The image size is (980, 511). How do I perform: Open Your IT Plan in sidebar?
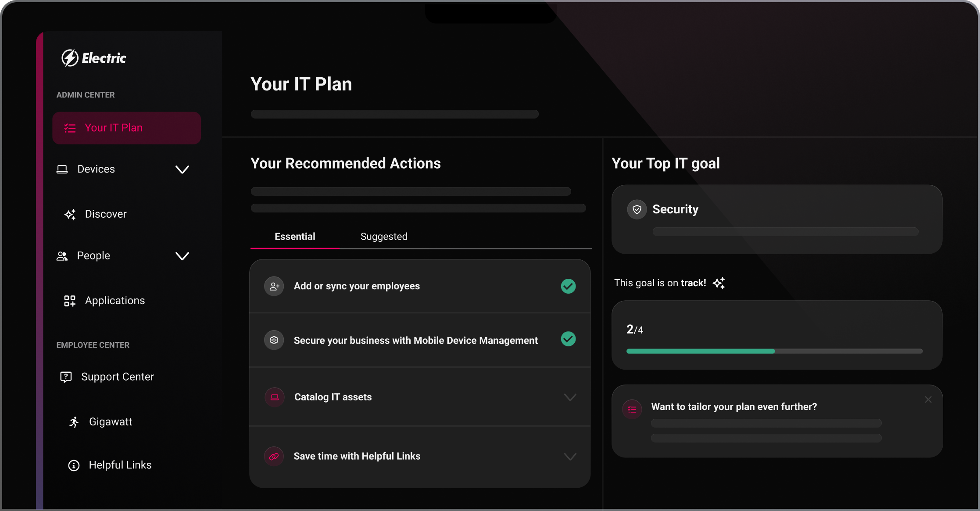click(126, 128)
